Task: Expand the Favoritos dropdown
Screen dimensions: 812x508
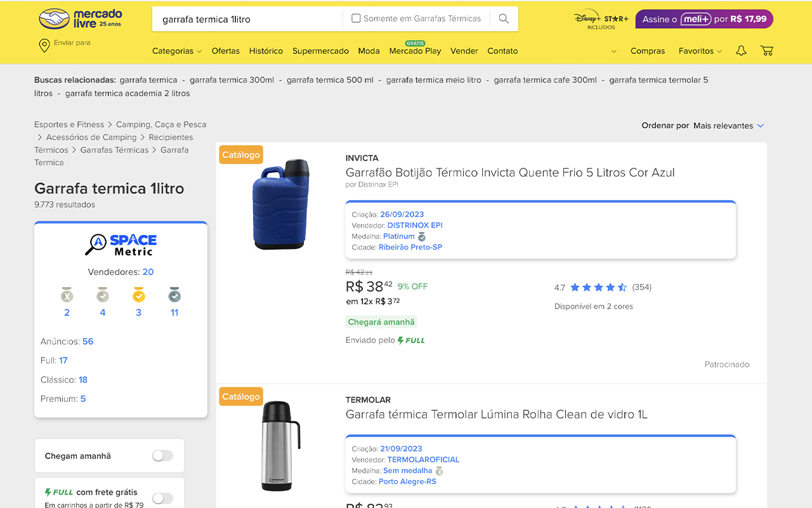Action: (x=700, y=51)
